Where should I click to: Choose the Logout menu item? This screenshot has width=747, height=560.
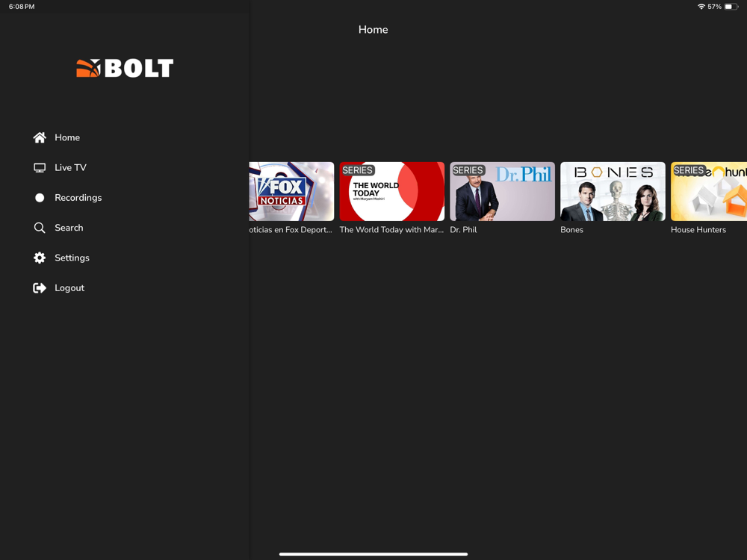pos(69,287)
